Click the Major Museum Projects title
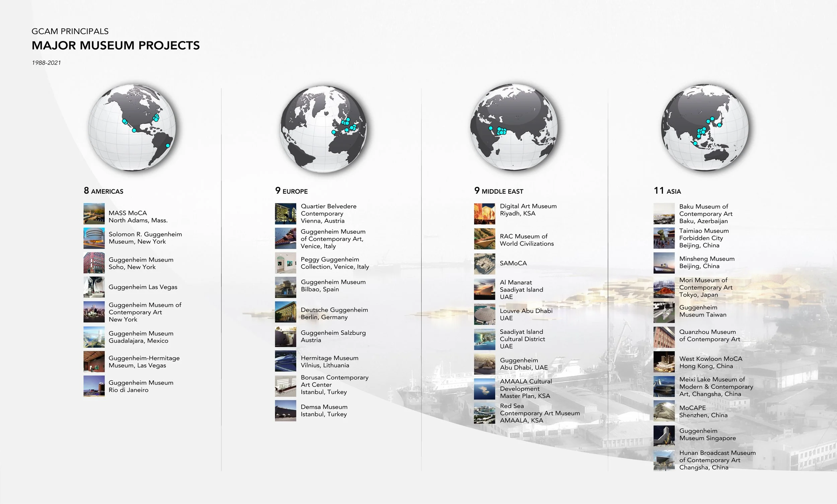837x504 pixels. (x=116, y=45)
